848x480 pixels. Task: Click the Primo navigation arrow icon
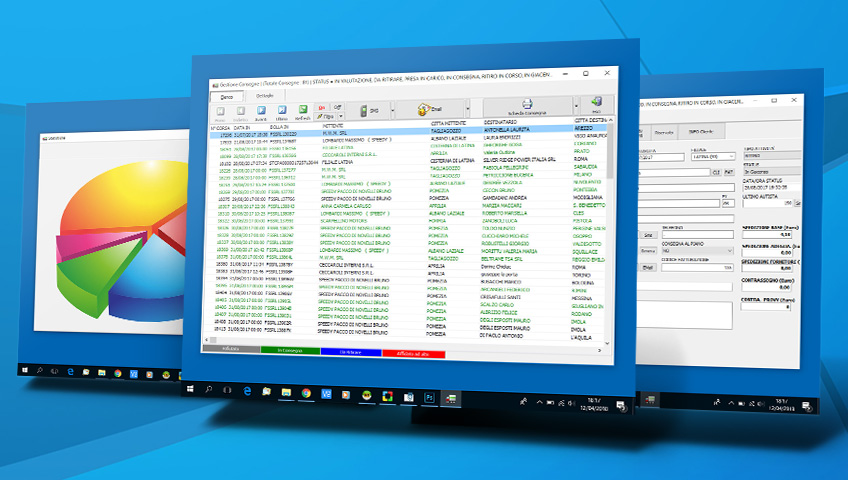(220, 111)
